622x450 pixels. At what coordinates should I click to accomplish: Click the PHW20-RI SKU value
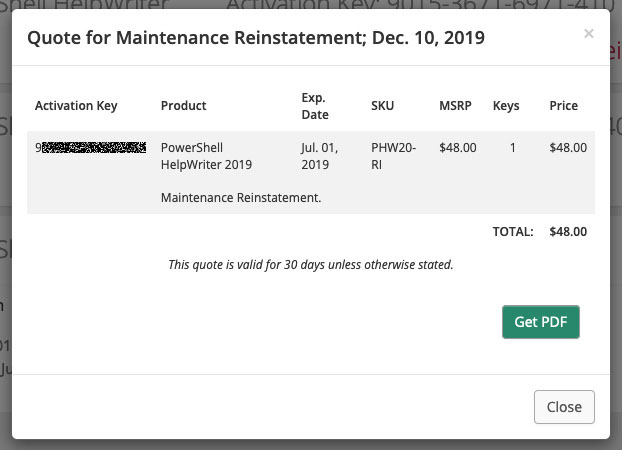coord(394,156)
